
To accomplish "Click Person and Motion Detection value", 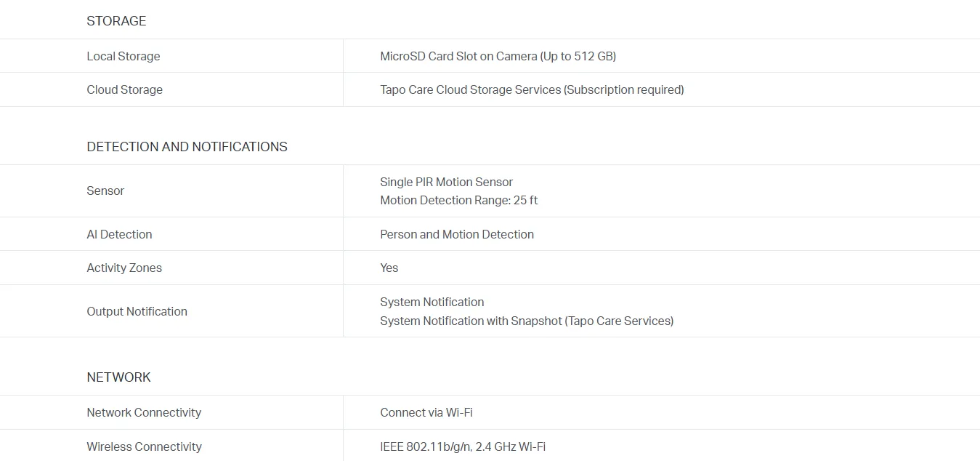I will click(x=456, y=234).
